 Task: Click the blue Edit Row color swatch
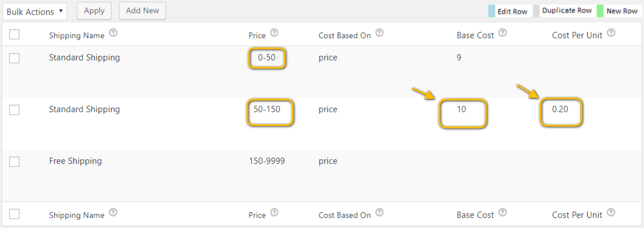tap(492, 11)
